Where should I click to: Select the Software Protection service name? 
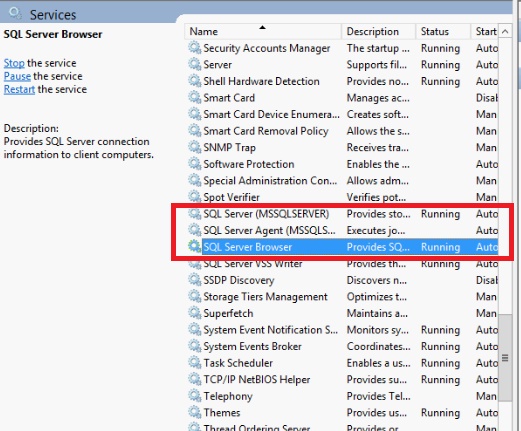249,164
